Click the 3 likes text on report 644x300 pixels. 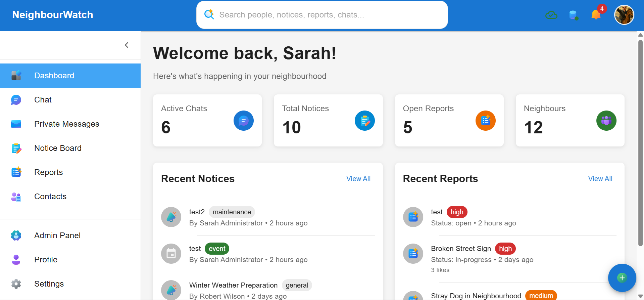[440, 270]
